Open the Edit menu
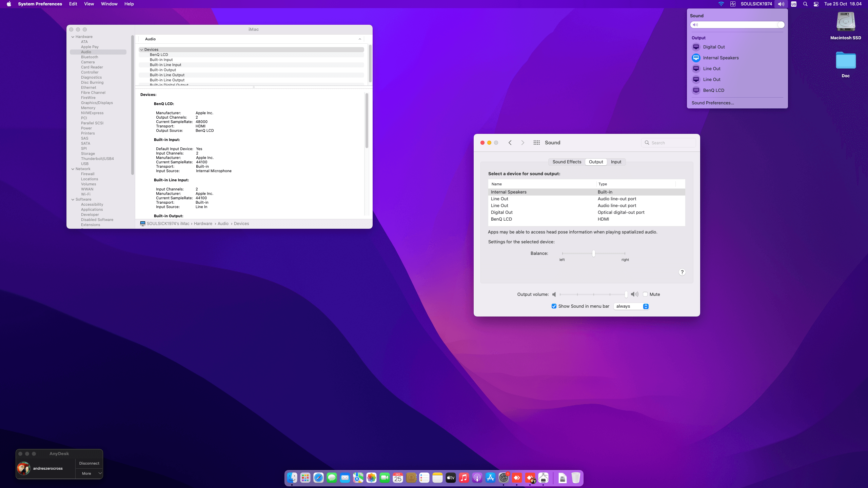The width and height of the screenshot is (868, 488). pyautogui.click(x=73, y=4)
